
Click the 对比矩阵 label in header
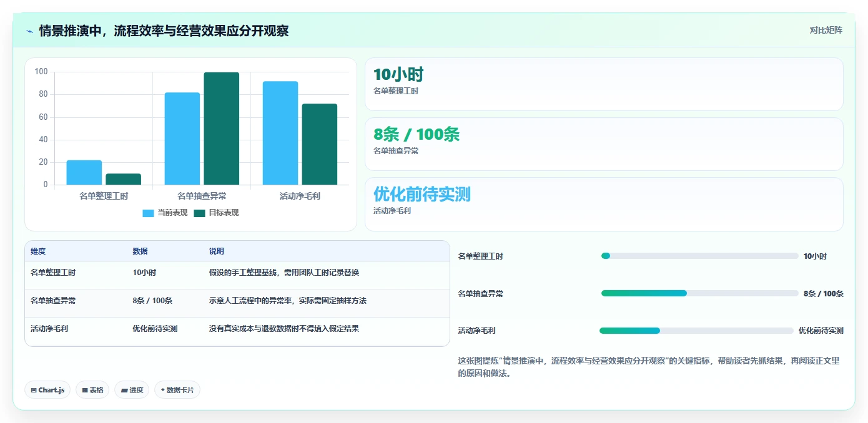pos(826,30)
